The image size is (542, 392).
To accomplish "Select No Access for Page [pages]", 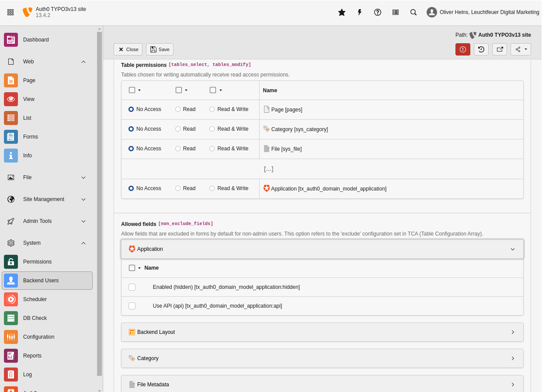I will (131, 109).
